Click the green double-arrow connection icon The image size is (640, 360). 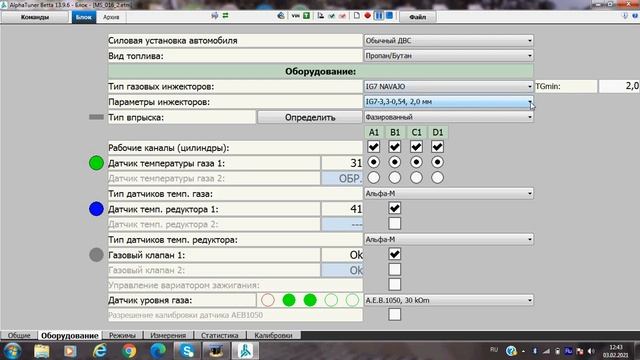coord(225,16)
